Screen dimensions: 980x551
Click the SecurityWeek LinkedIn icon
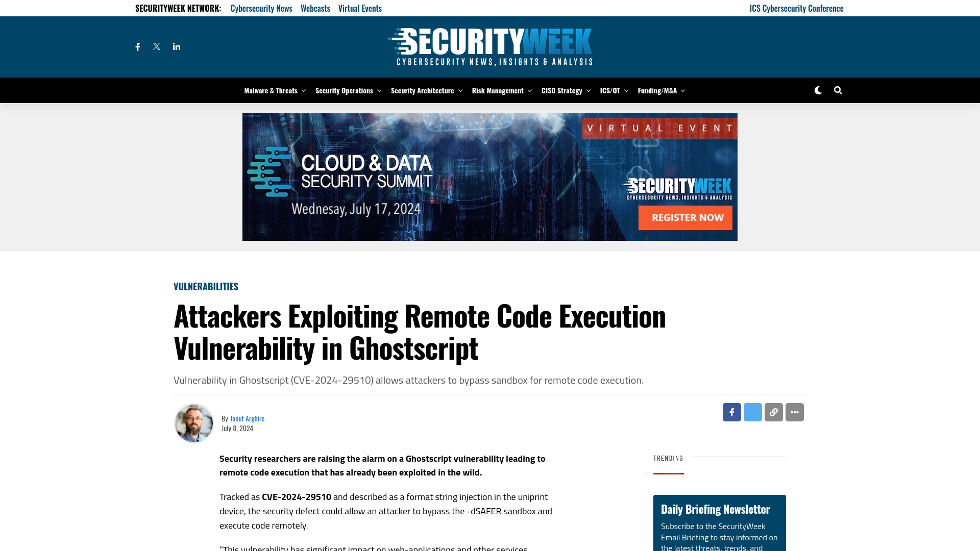pos(176,46)
